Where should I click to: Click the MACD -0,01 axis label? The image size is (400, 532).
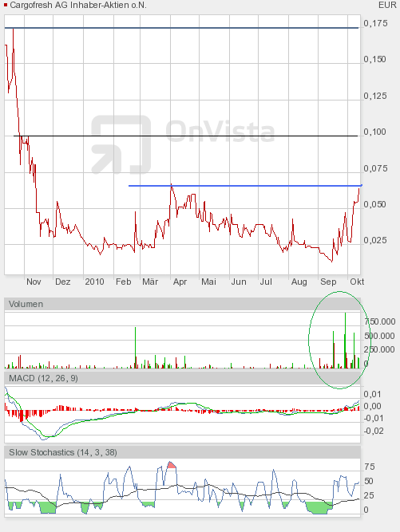(374, 418)
